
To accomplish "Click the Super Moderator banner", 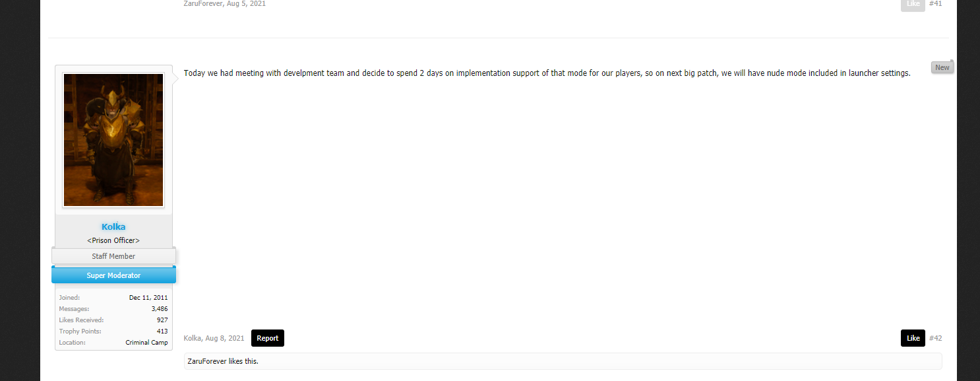I will pos(113,275).
